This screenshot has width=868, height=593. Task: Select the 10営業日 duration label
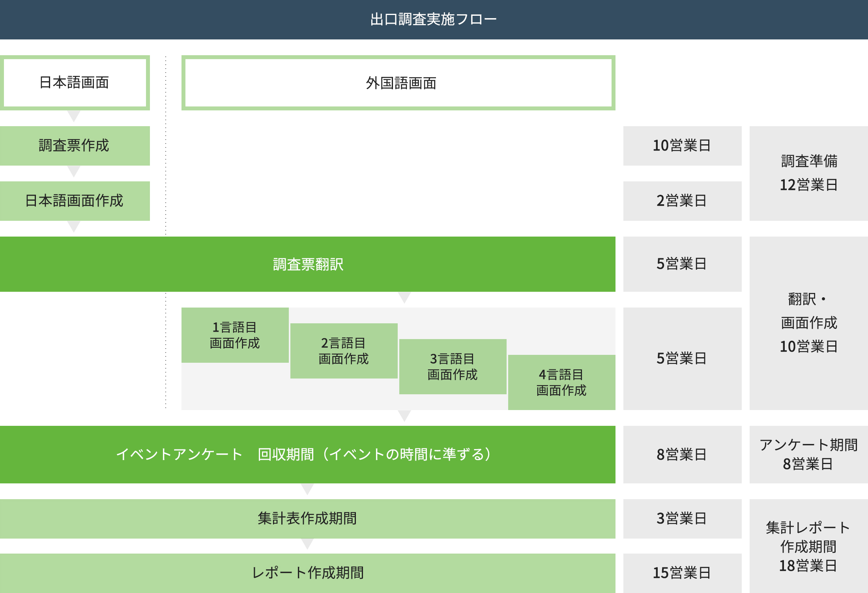coord(682,146)
